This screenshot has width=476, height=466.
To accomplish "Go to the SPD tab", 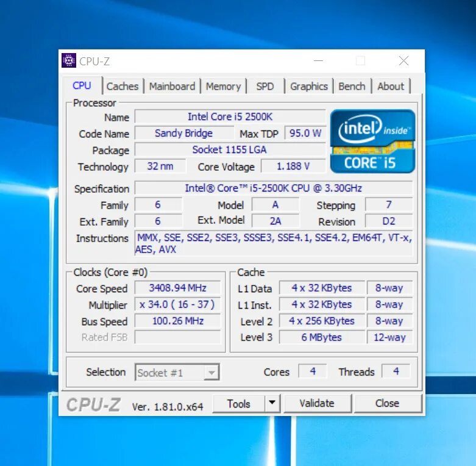I will [265, 86].
